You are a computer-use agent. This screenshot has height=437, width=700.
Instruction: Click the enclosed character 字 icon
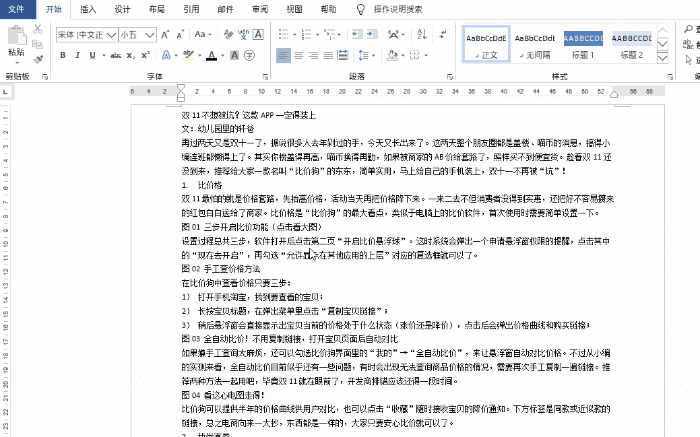pos(249,55)
